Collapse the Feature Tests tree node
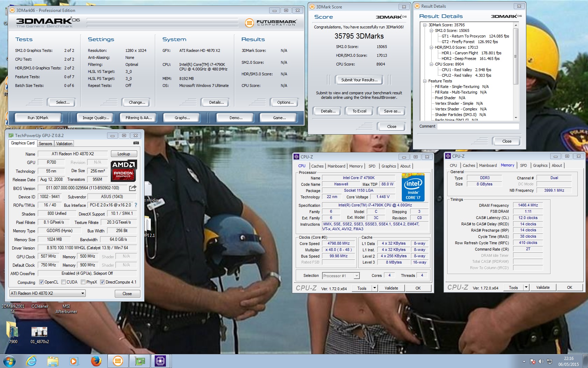The width and height of the screenshot is (588, 368). click(x=425, y=81)
